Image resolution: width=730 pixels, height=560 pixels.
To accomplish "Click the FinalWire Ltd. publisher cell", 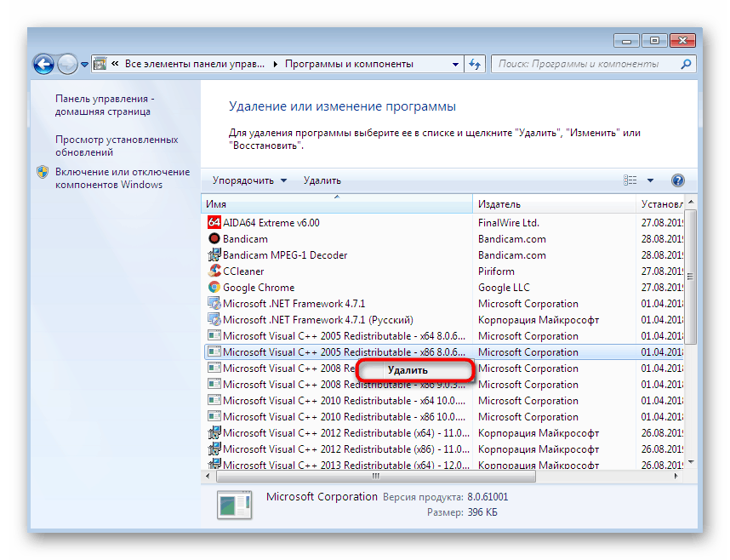I will [x=509, y=223].
